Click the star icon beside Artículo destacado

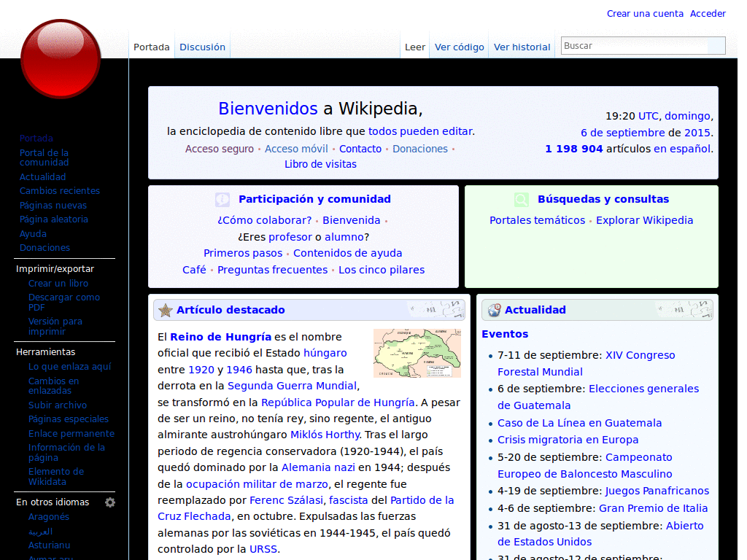pyautogui.click(x=166, y=310)
